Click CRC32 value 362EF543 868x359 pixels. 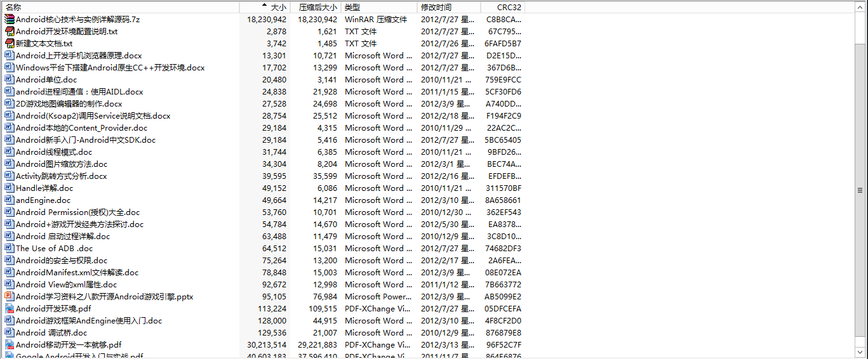[x=504, y=212]
